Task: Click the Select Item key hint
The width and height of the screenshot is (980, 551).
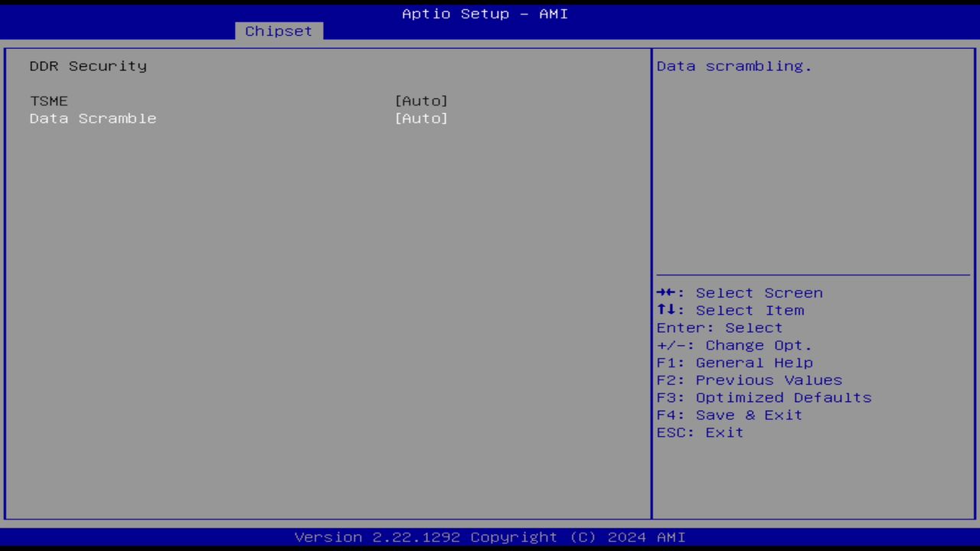Action: pos(730,311)
